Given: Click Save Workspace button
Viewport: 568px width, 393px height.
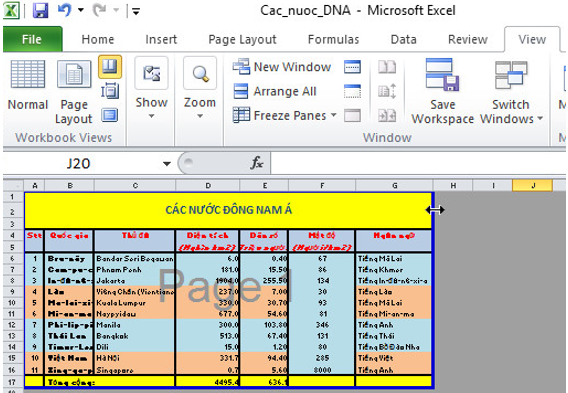Looking at the screenshot, I should [x=443, y=91].
